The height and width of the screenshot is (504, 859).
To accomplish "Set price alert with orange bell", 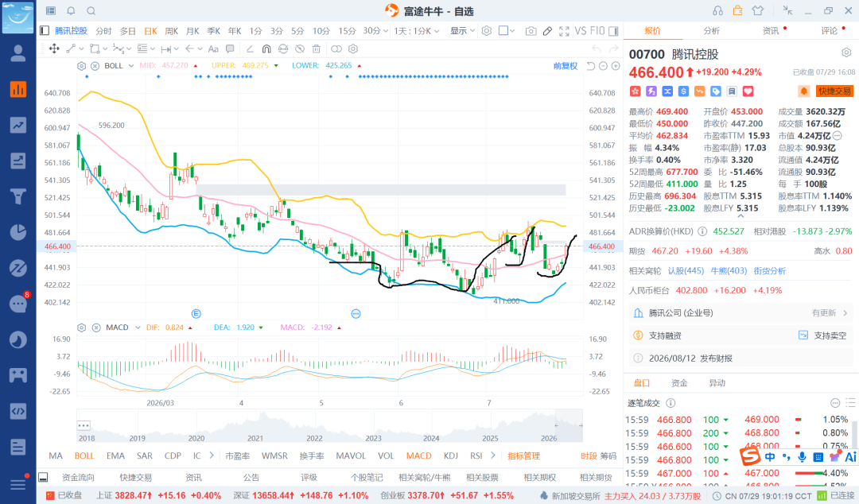I will point(803,91).
